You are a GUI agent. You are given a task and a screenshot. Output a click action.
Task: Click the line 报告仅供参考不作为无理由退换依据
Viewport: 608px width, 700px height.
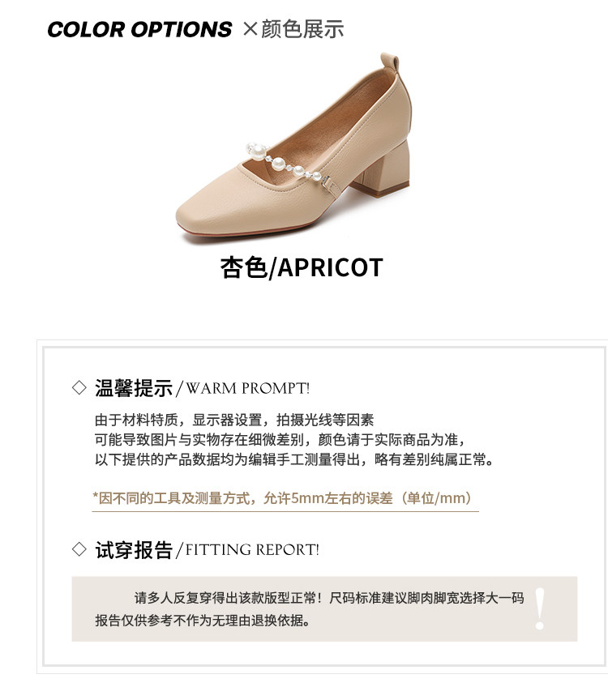click(x=203, y=621)
